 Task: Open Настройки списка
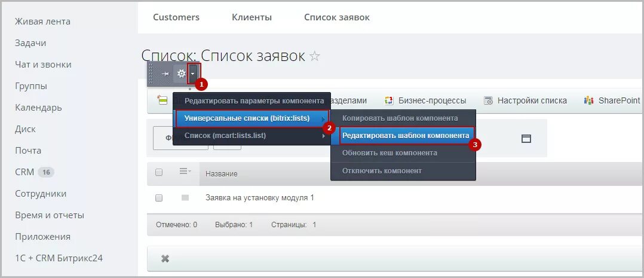[525, 100]
